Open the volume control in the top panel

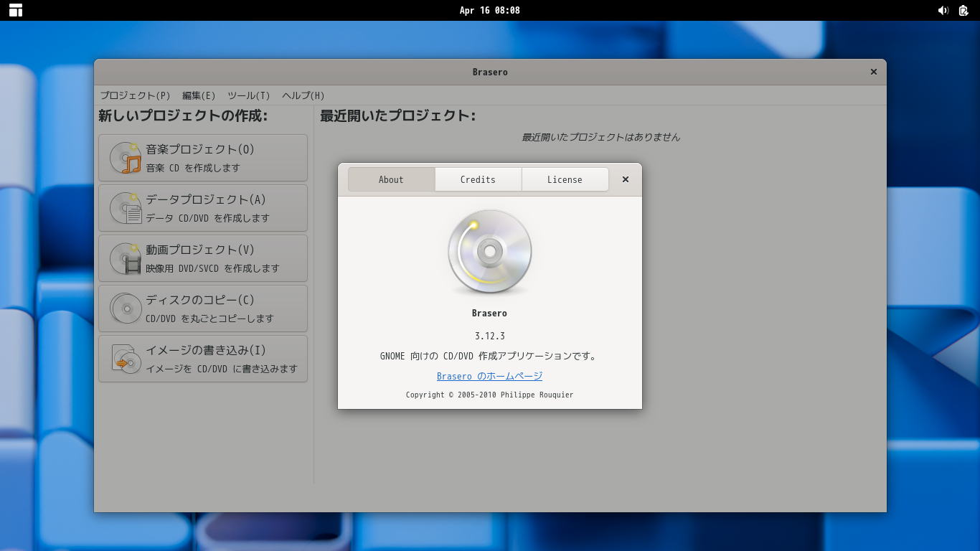pyautogui.click(x=943, y=10)
